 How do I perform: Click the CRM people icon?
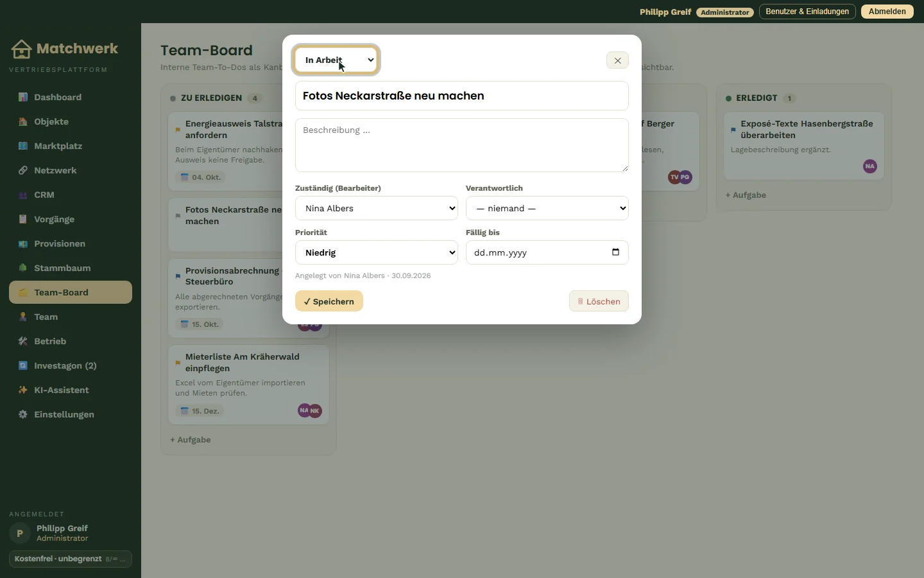[x=23, y=195]
